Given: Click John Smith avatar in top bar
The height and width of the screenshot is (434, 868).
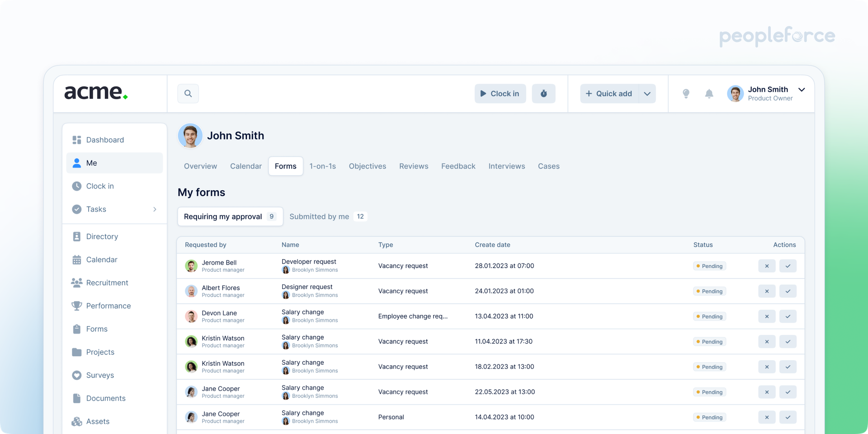Looking at the screenshot, I should [735, 94].
